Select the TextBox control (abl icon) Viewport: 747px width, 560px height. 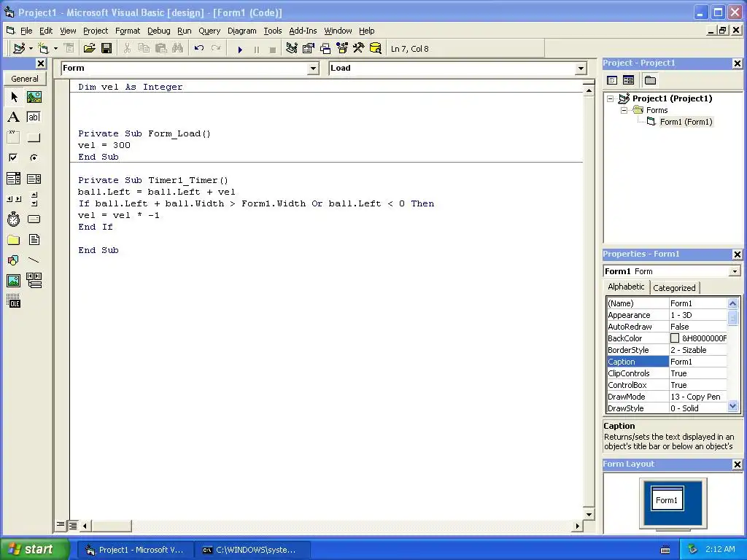[x=34, y=117]
